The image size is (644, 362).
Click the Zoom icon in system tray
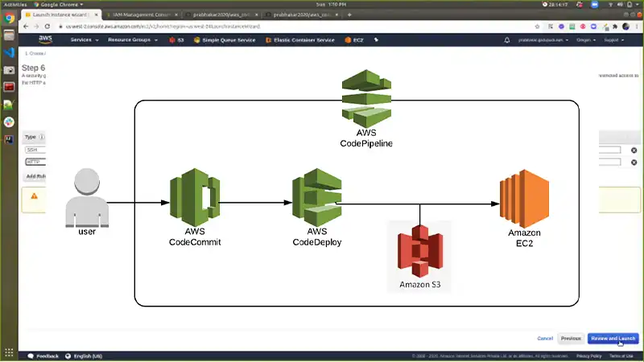(x=594, y=5)
